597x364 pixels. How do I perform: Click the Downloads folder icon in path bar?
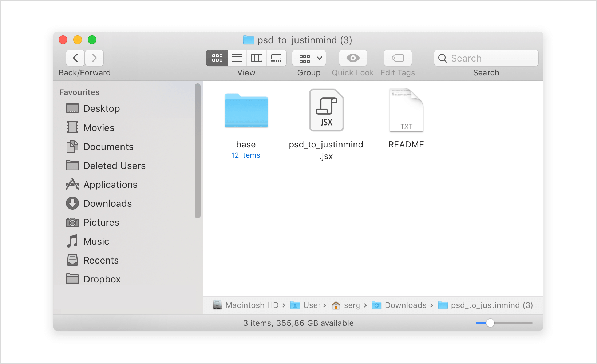376,305
